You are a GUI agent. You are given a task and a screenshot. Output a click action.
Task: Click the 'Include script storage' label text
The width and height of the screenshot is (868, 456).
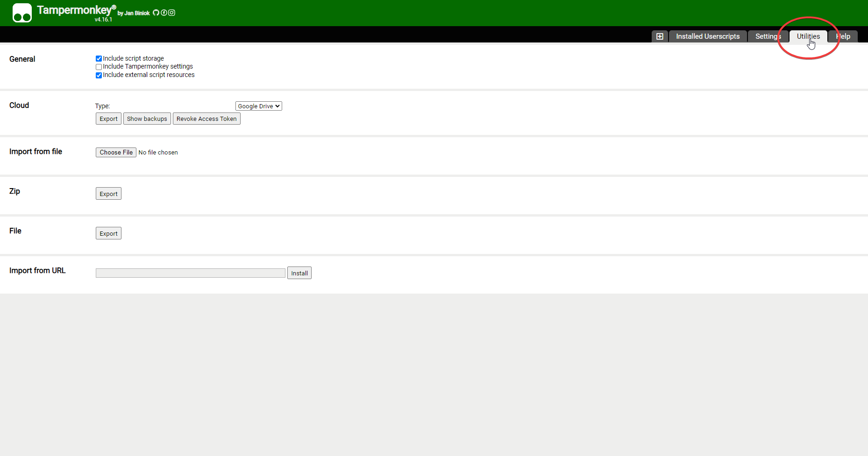pyautogui.click(x=133, y=59)
